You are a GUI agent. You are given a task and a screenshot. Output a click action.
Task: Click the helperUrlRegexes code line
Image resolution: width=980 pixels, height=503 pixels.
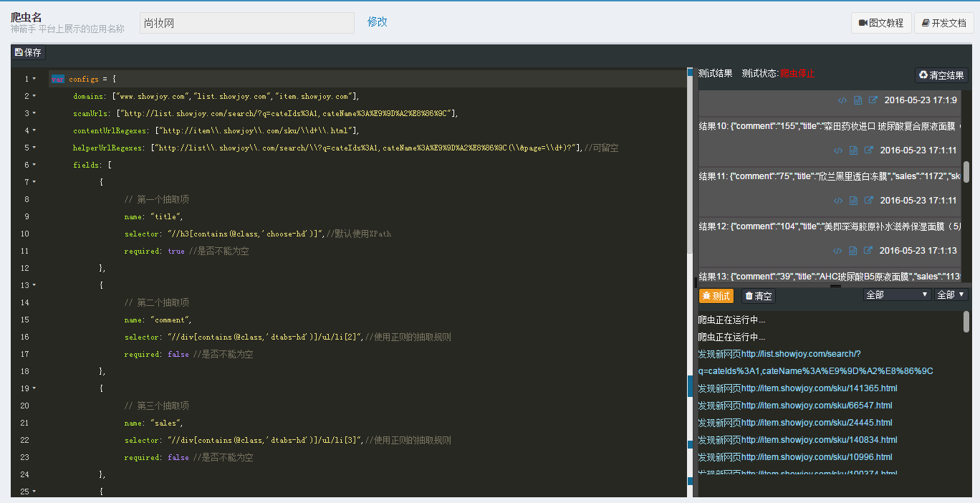click(x=345, y=148)
